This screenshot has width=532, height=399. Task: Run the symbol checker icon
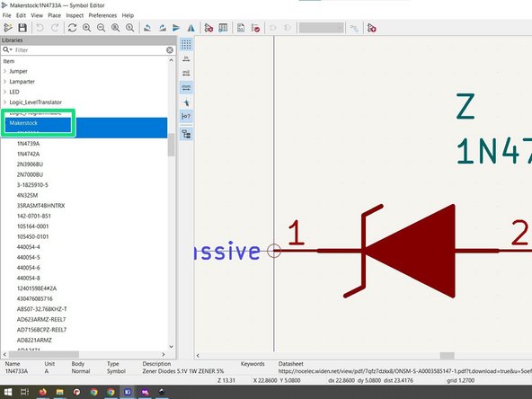(255, 28)
